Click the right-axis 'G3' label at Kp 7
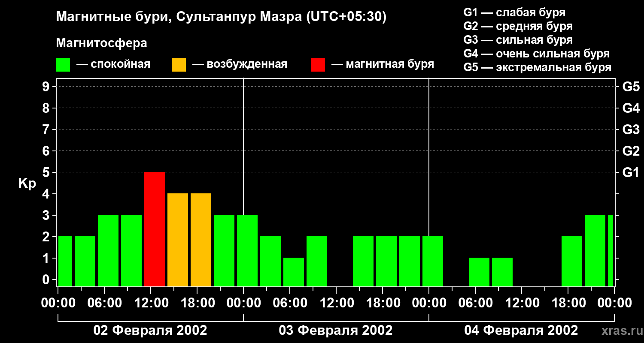 pos(631,130)
